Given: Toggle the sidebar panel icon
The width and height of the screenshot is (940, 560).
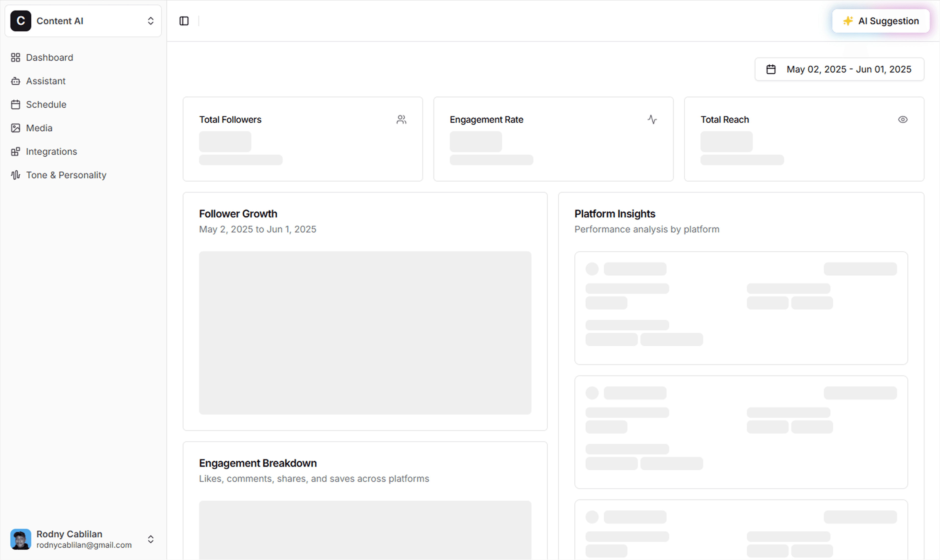Looking at the screenshot, I should point(184,21).
